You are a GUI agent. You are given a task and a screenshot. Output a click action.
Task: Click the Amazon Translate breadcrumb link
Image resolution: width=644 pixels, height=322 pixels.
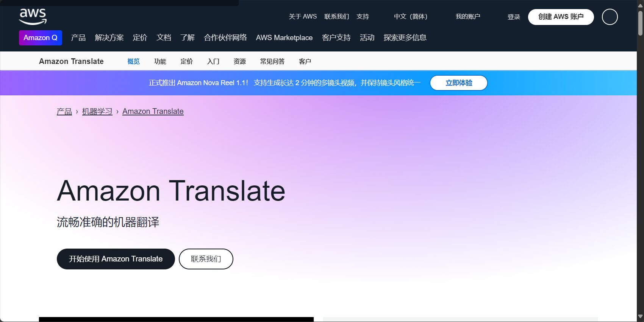pyautogui.click(x=153, y=112)
